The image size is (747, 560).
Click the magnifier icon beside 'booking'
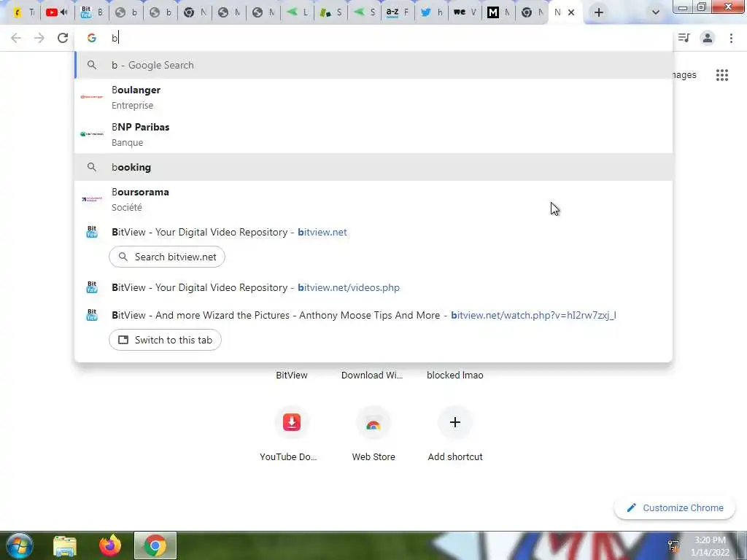coord(91,167)
